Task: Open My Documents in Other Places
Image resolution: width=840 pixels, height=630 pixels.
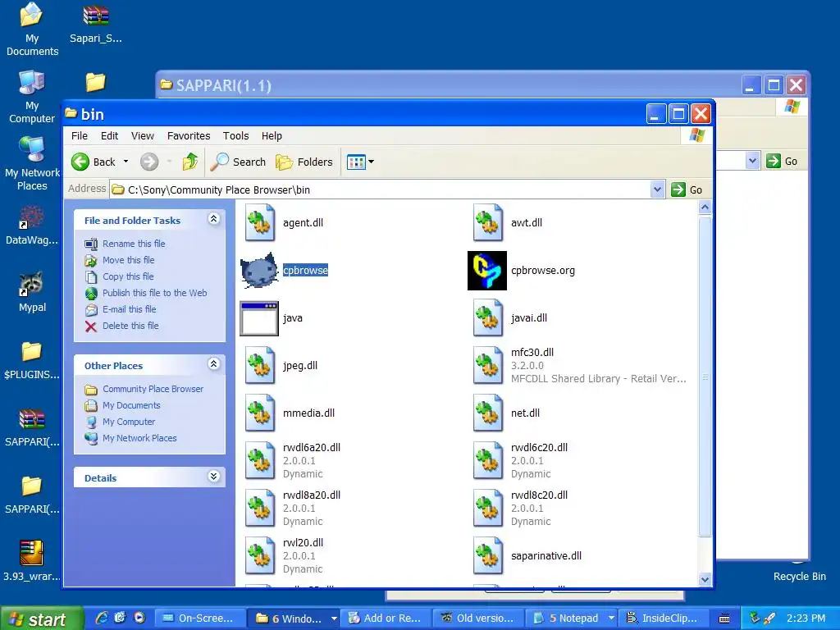Action: point(131,405)
